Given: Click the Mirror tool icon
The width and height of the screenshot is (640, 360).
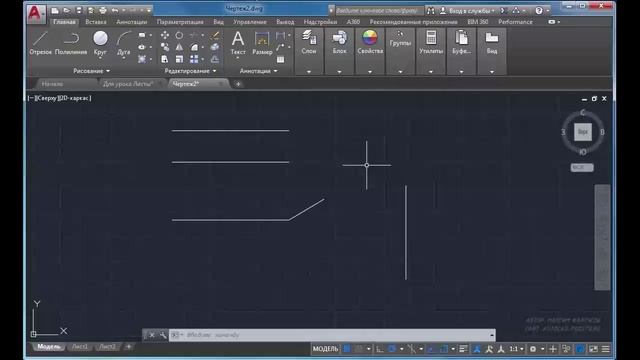Looking at the screenshot, I should tap(179, 47).
